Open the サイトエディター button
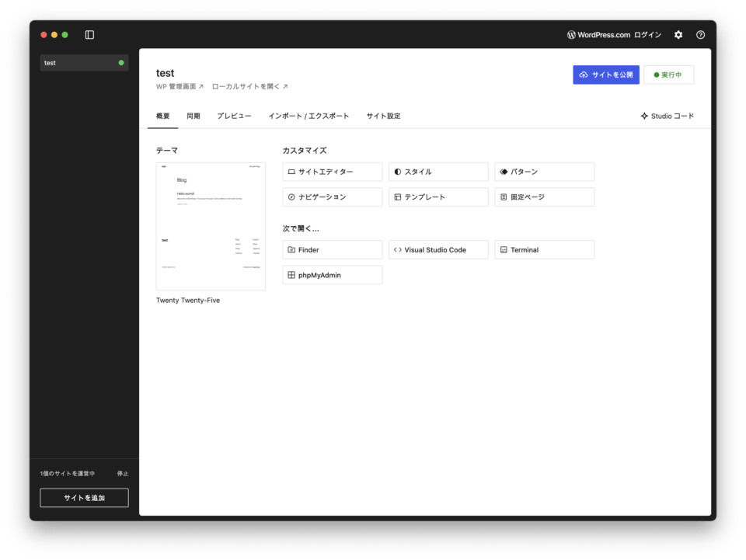The width and height of the screenshot is (746, 560). 332,172
